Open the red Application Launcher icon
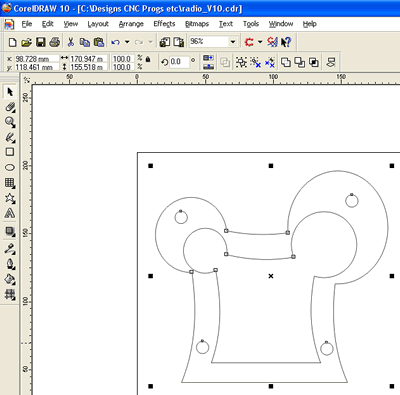Viewport: 400px width, 395px height. (x=249, y=42)
